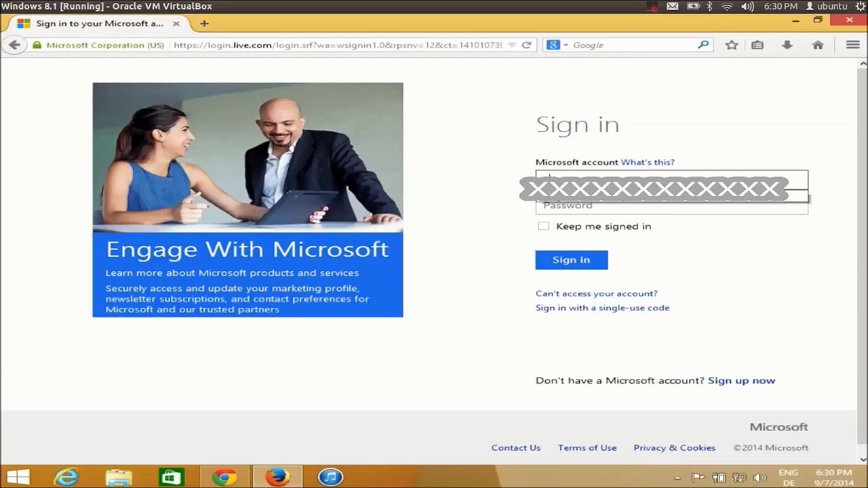Open the Terms of Use link
The width and height of the screenshot is (868, 488).
pos(587,447)
